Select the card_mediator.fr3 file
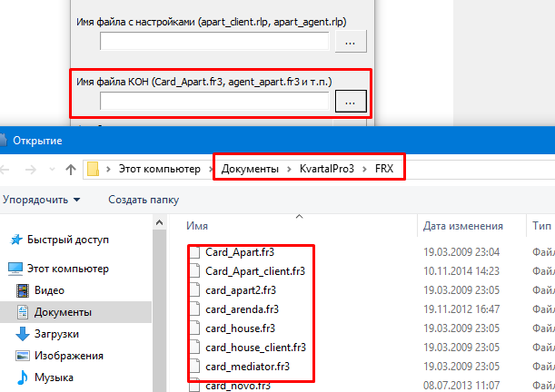Image resolution: width=555 pixels, height=392 pixels. (249, 367)
